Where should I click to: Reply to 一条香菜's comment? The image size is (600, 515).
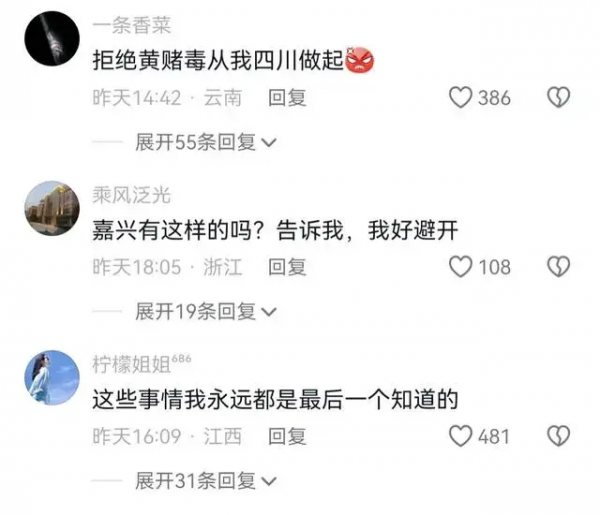click(x=287, y=98)
